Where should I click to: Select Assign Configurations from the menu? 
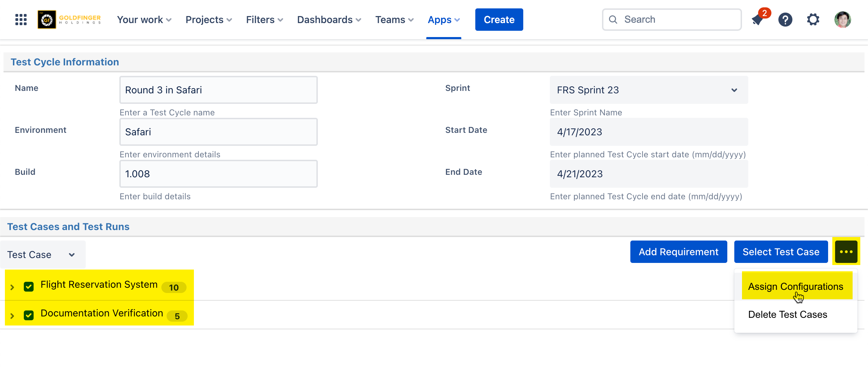pos(795,287)
